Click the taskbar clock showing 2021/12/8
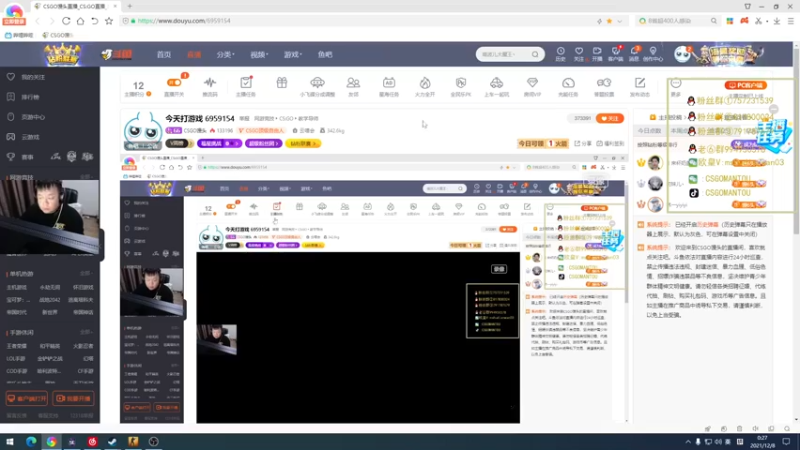 (762, 442)
